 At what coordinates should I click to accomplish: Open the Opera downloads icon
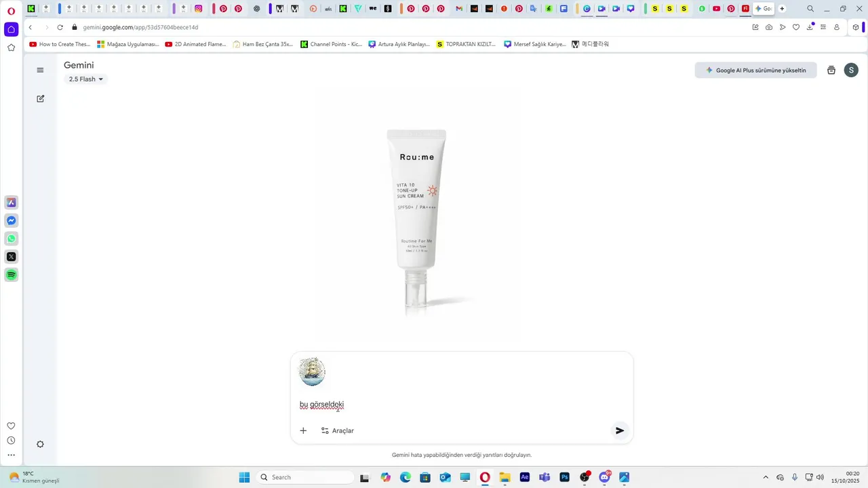pyautogui.click(x=810, y=27)
